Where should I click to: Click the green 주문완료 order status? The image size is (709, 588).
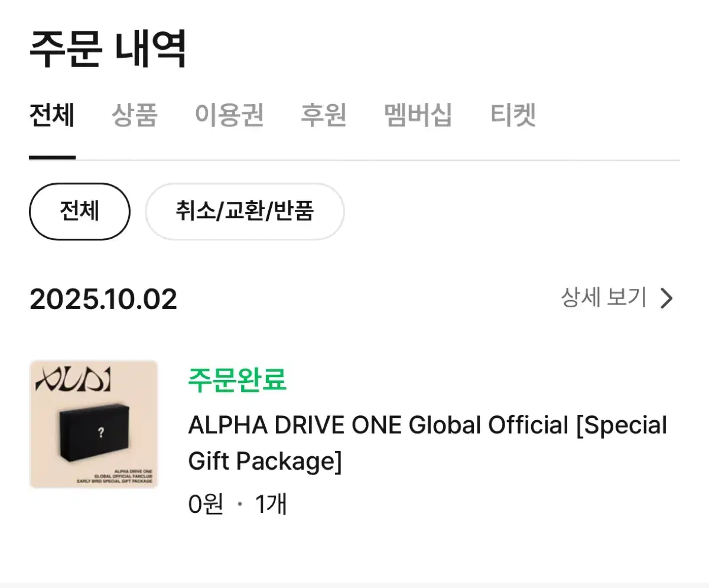click(x=238, y=380)
